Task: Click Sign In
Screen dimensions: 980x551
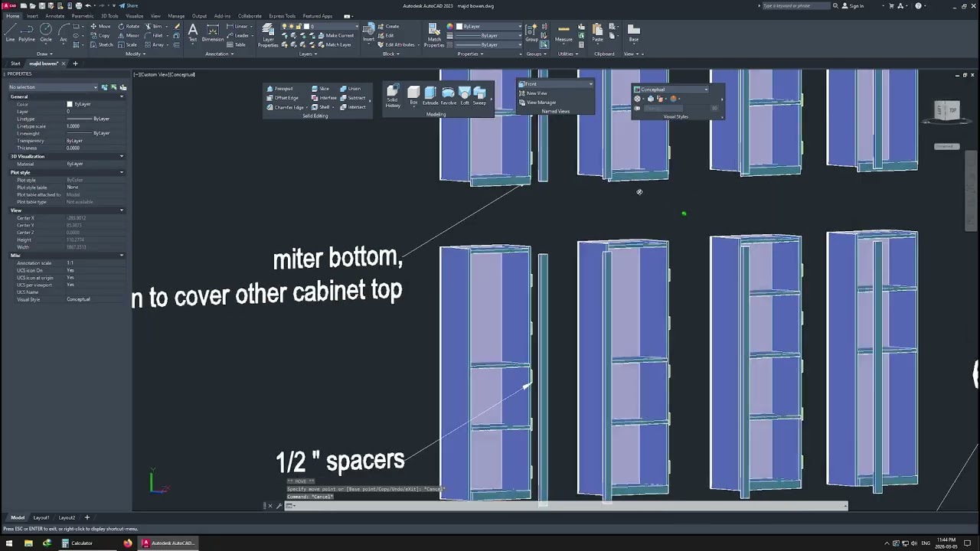Action: point(852,5)
